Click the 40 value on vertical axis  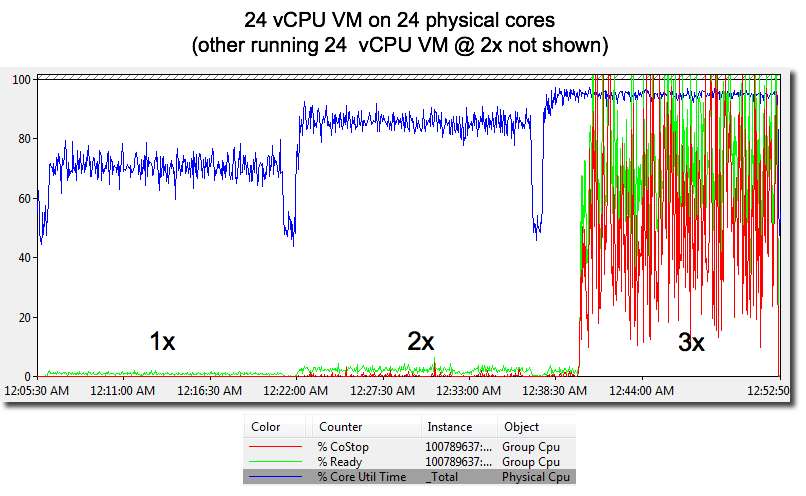click(x=24, y=258)
